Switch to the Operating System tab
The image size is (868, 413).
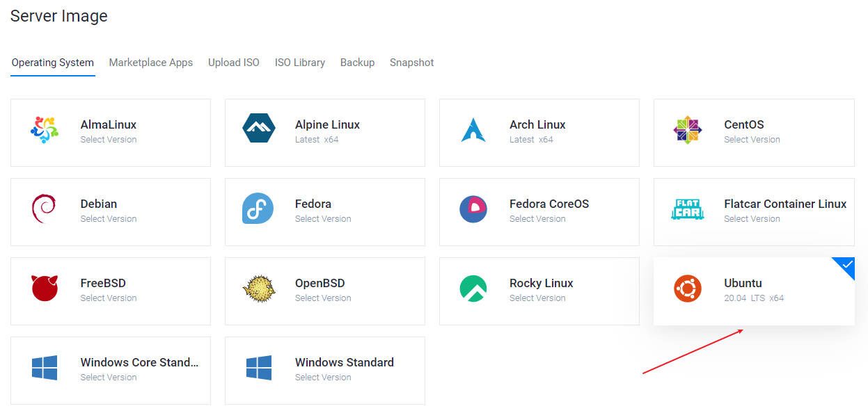point(53,63)
